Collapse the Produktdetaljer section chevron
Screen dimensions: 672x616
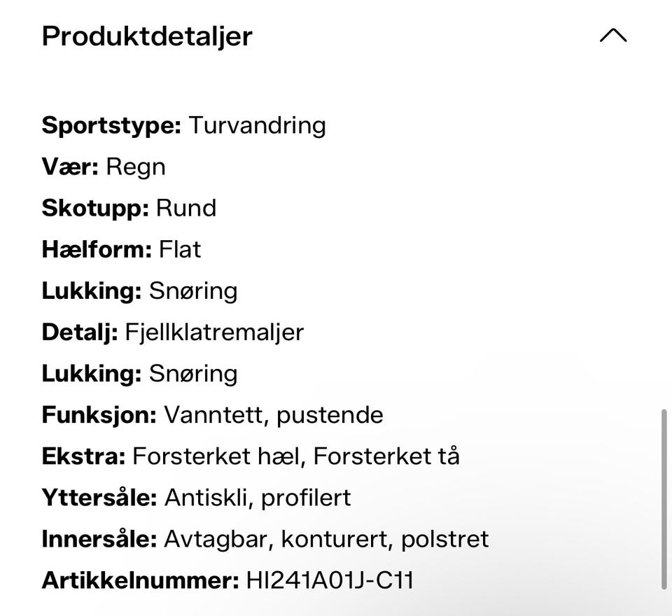pyautogui.click(x=613, y=36)
